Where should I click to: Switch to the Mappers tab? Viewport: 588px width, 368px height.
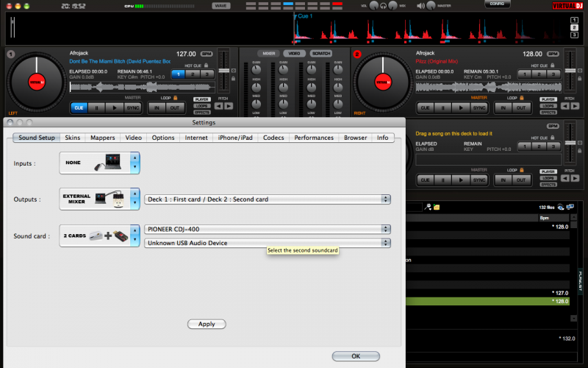102,138
